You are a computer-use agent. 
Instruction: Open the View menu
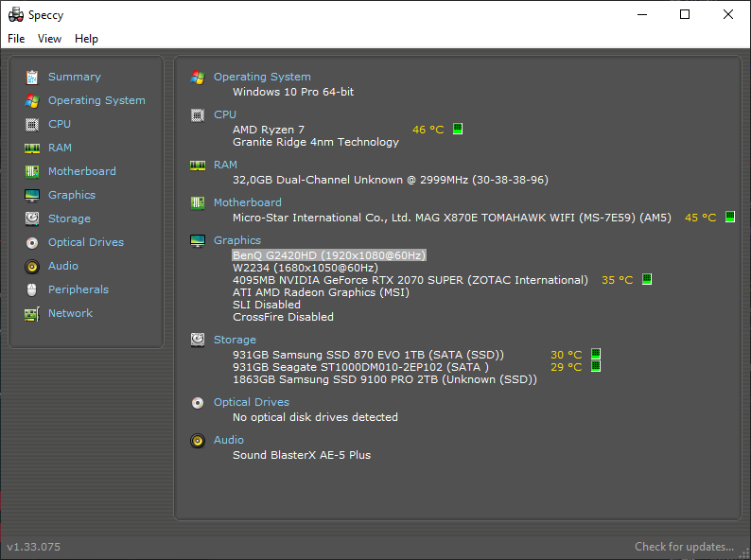pyautogui.click(x=50, y=39)
